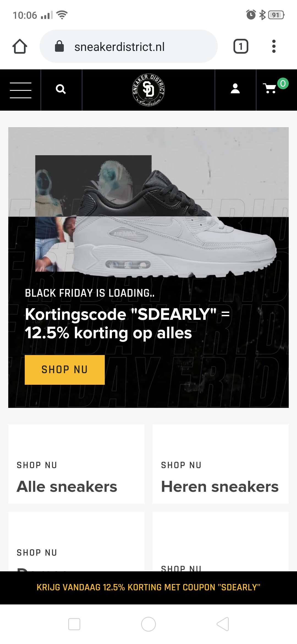Open the browser tab switcher
This screenshot has width=297, height=644.
[241, 46]
